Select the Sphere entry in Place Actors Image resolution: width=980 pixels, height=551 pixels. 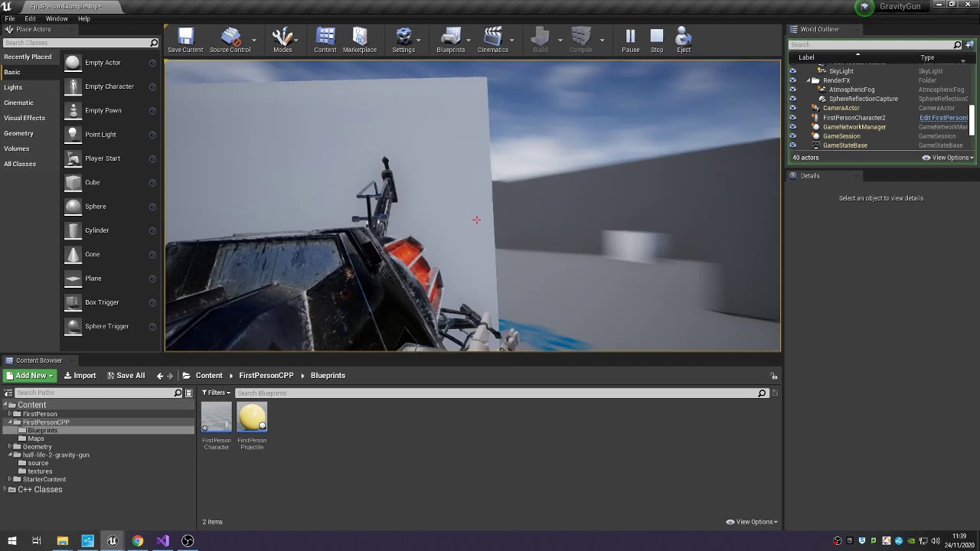point(110,207)
